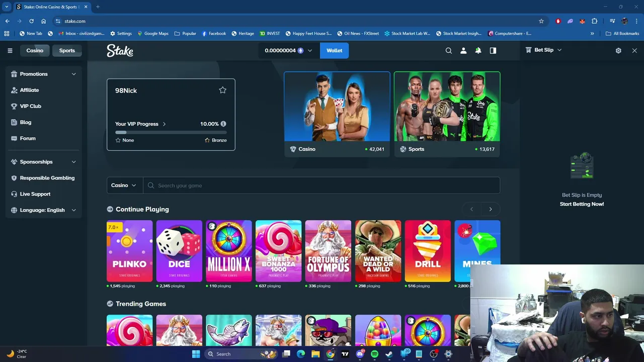
Task: Expand the Sponsorships menu
Action: pos(44,162)
